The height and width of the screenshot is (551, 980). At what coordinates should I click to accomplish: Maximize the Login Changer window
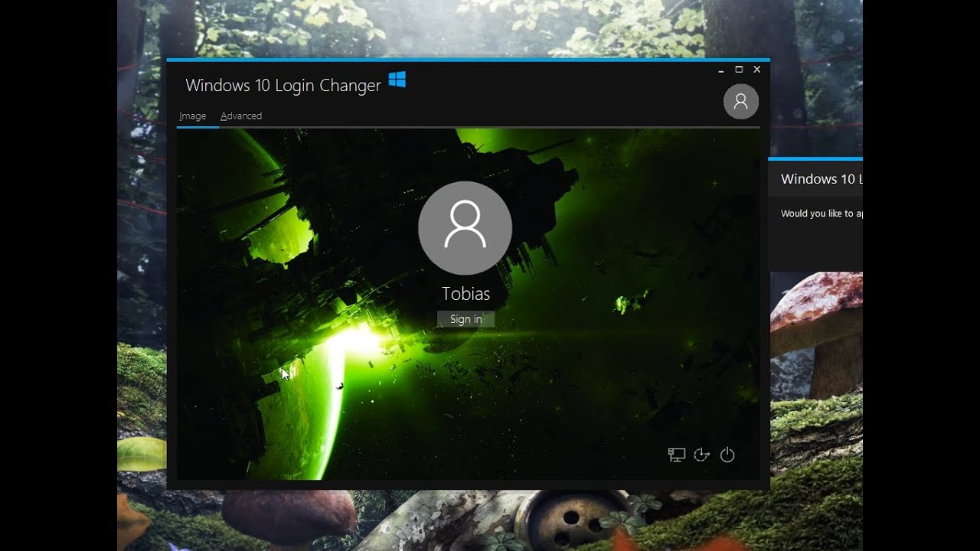(x=739, y=70)
